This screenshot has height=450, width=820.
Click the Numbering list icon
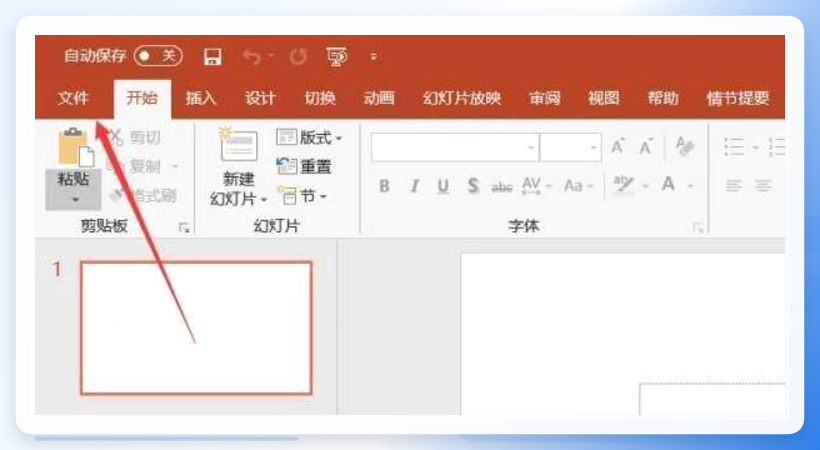pos(776,147)
